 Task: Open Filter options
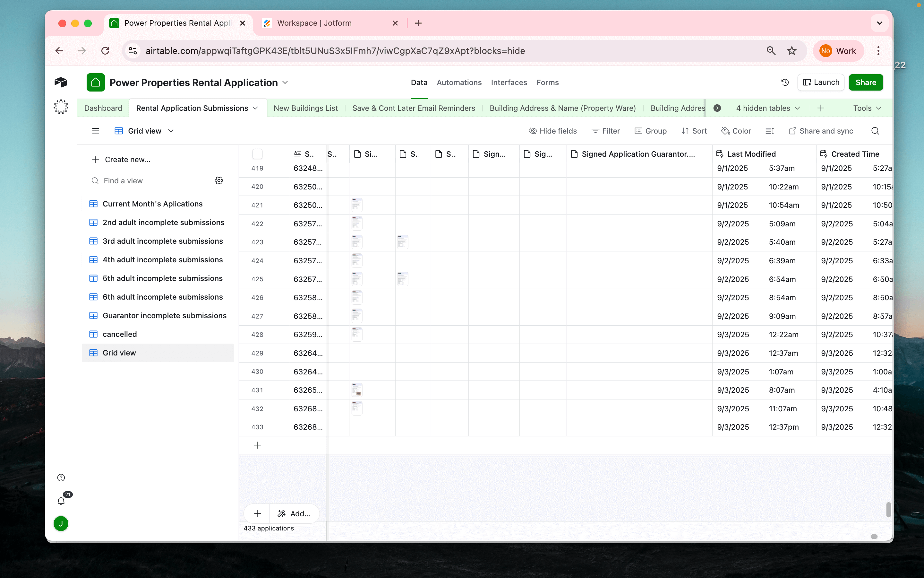pos(605,131)
